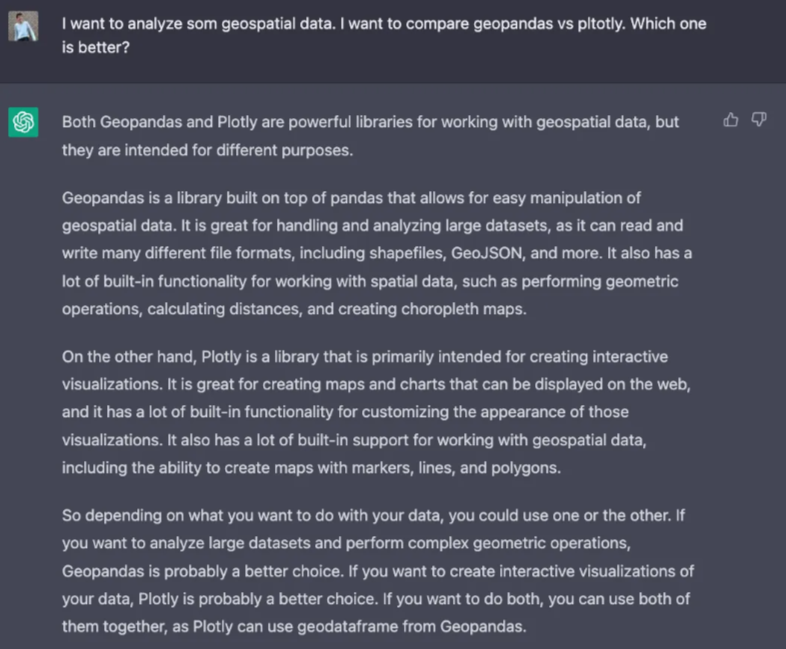Click the text "they are intended for different purposes."
This screenshot has height=649, width=786.
pos(208,150)
